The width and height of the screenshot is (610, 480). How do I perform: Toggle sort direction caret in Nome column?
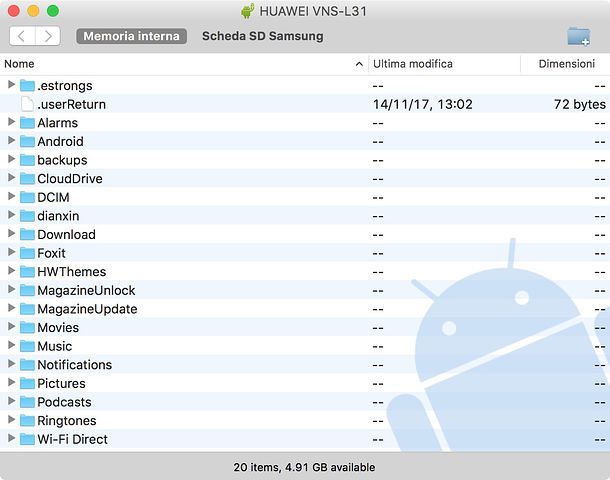coord(359,64)
